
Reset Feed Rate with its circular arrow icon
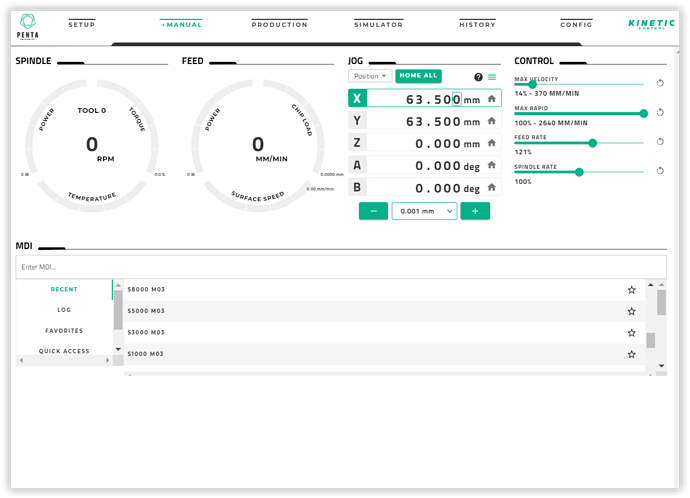click(x=660, y=141)
